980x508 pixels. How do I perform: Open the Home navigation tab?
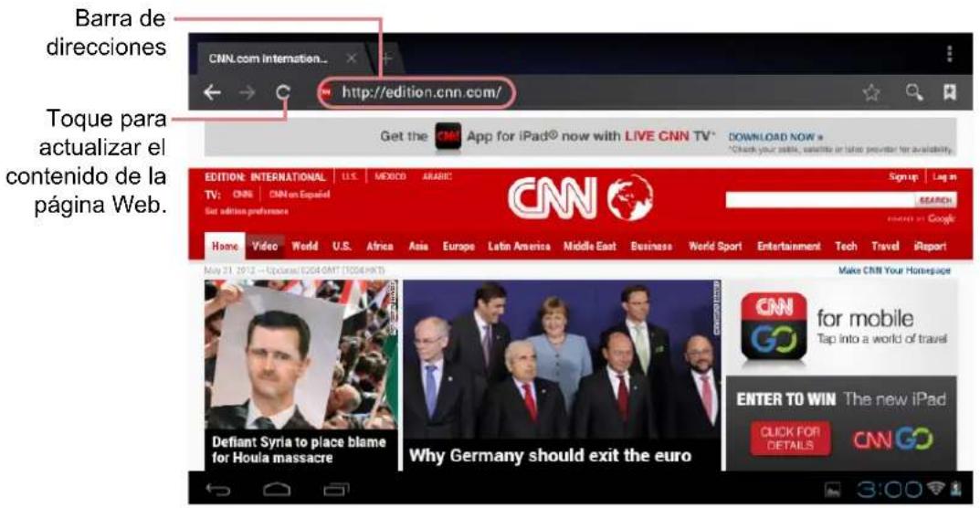(225, 247)
